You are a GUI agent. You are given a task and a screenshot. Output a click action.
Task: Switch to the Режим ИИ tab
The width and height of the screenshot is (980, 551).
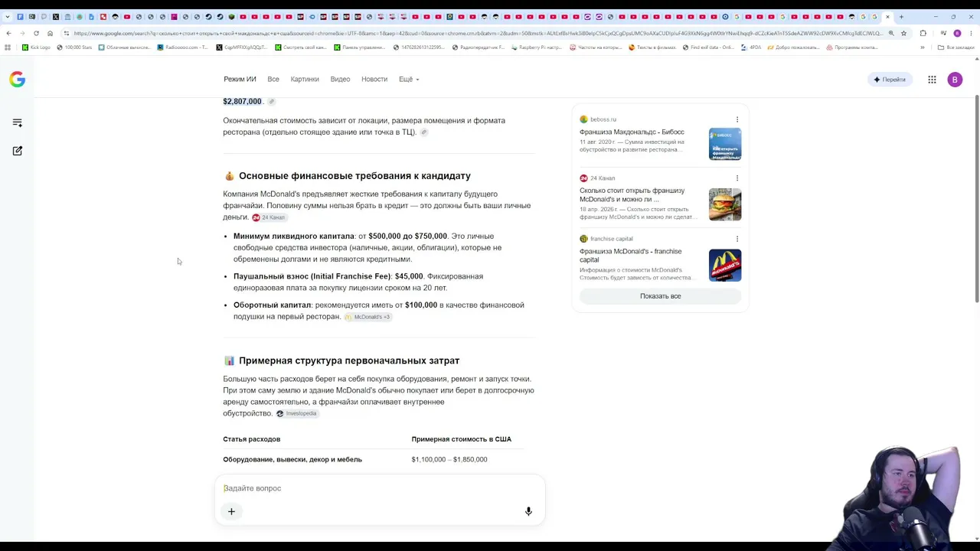tap(240, 80)
